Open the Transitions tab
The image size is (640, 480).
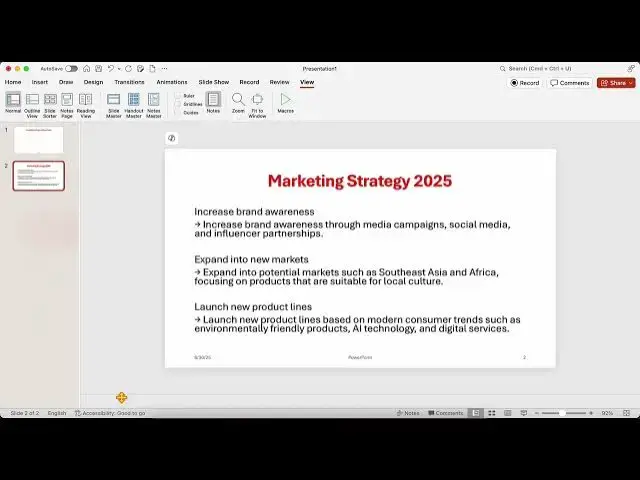tap(129, 82)
